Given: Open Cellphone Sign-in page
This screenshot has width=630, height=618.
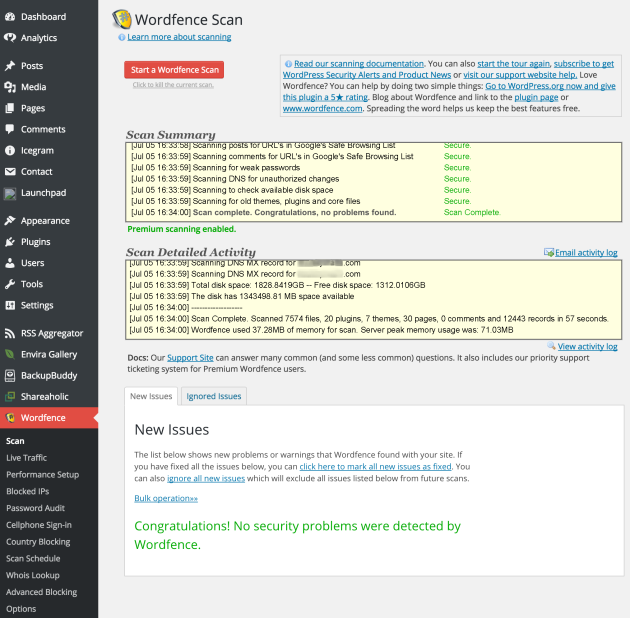Looking at the screenshot, I should point(39,525).
